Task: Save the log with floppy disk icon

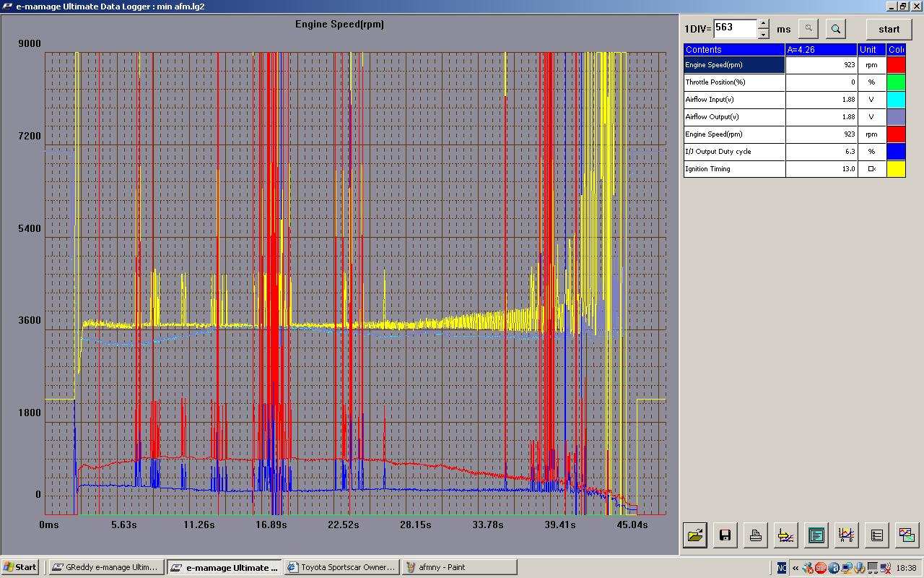Action: pyautogui.click(x=725, y=535)
